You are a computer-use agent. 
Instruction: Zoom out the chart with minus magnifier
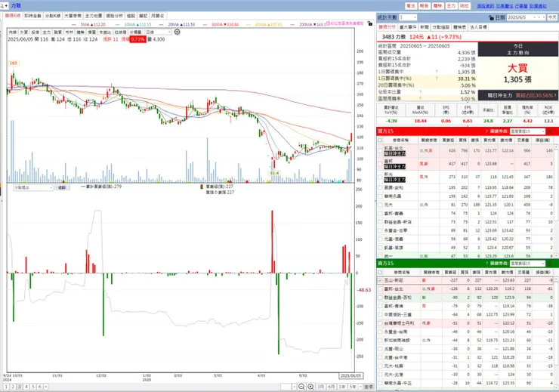(x=301, y=387)
